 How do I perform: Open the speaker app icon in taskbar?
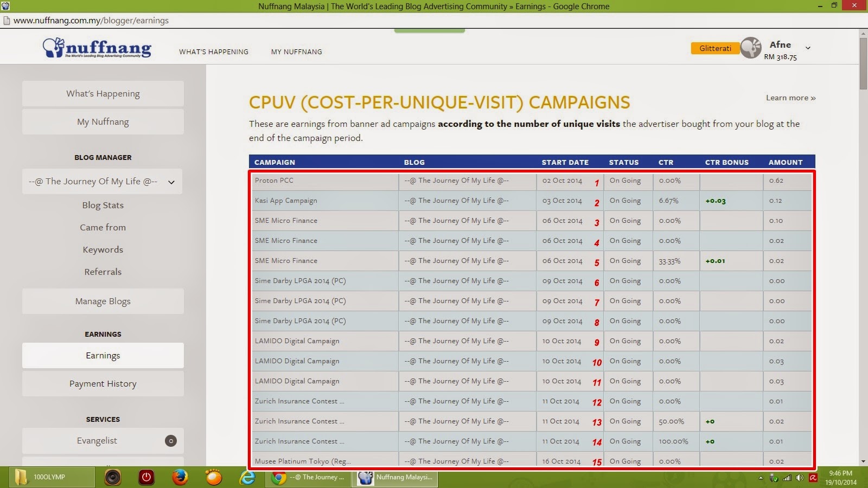[113, 477]
